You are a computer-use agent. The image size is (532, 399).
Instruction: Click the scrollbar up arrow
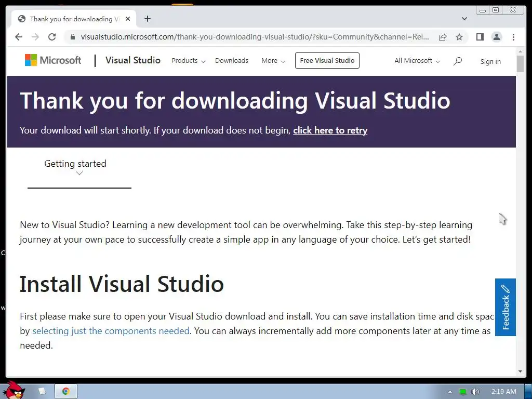[520, 51]
